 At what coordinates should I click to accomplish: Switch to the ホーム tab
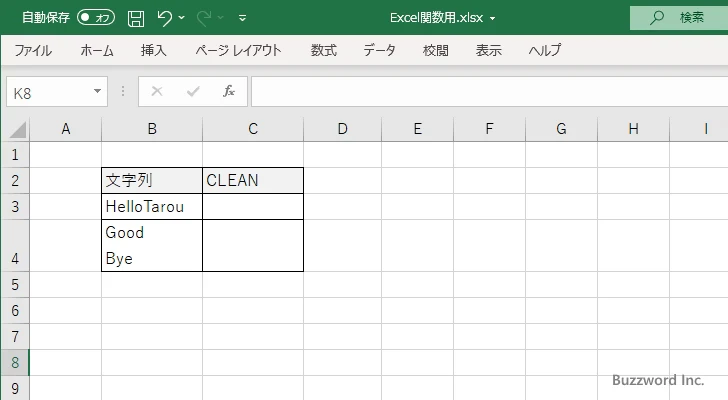click(x=97, y=50)
